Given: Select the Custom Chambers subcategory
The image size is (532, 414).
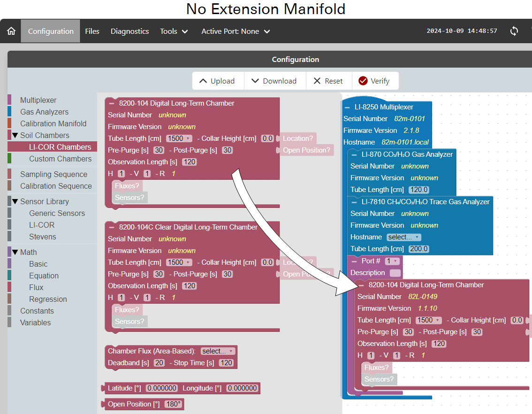Looking at the screenshot, I should pos(61,159).
